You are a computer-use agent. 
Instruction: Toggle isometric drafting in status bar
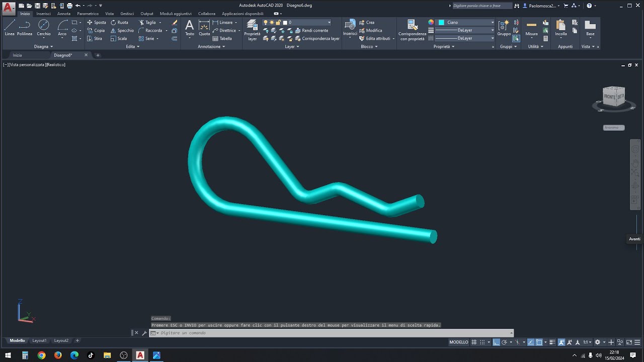click(x=517, y=342)
